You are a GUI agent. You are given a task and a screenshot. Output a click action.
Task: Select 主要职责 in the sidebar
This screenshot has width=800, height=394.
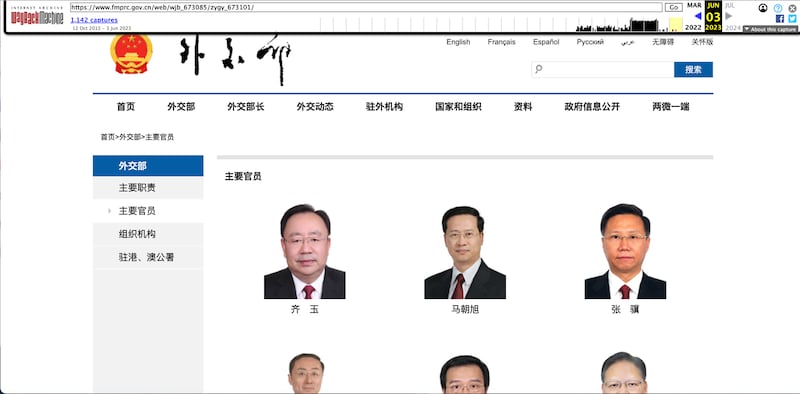[148, 188]
